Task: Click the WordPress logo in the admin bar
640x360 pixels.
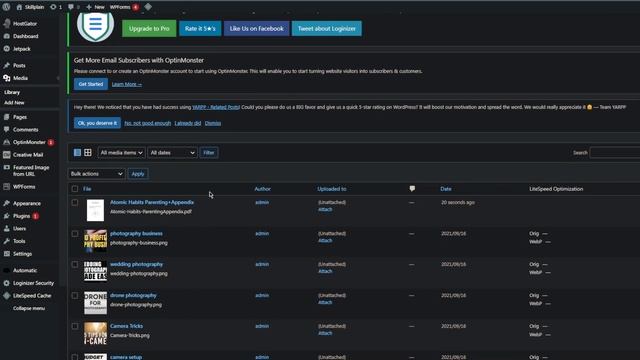Action: [6, 7]
